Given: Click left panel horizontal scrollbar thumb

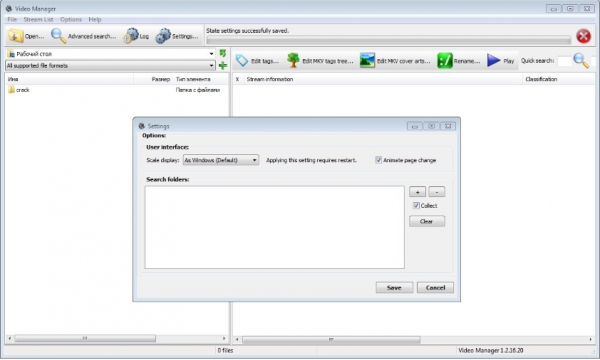Looking at the screenshot, I should (85, 339).
